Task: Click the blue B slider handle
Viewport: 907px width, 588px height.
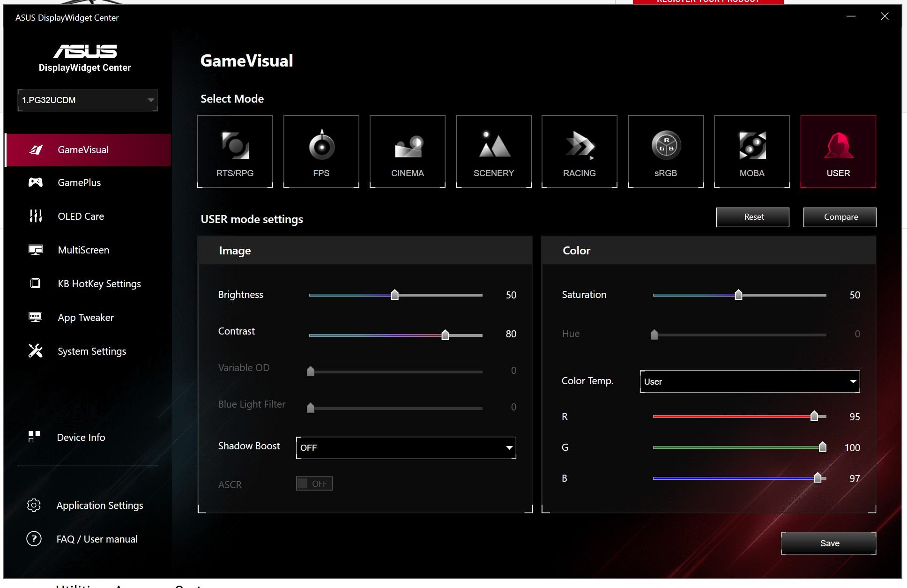Action: (x=818, y=478)
